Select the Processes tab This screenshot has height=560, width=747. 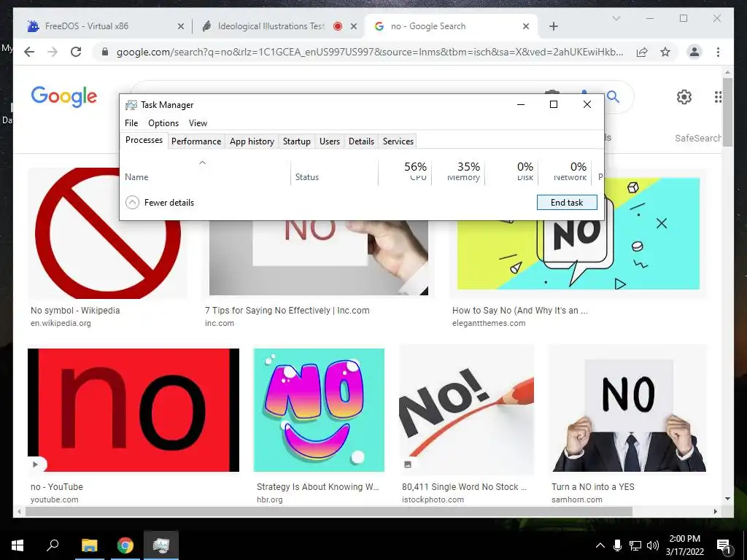pyautogui.click(x=144, y=140)
